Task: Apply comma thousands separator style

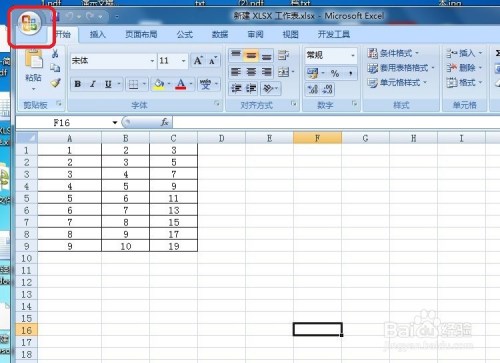Action: [x=350, y=73]
